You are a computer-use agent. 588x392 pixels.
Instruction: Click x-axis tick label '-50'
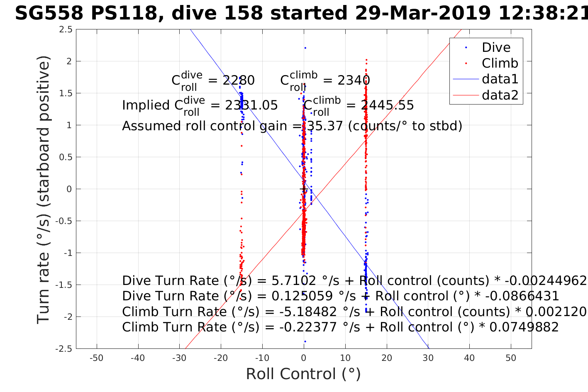click(x=97, y=358)
